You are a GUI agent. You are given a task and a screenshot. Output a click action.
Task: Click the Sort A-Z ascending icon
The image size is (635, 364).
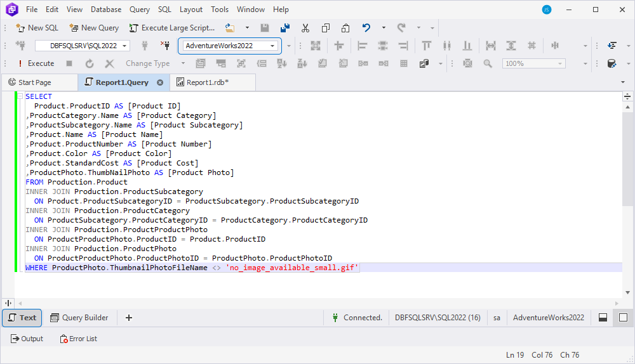pos(282,63)
